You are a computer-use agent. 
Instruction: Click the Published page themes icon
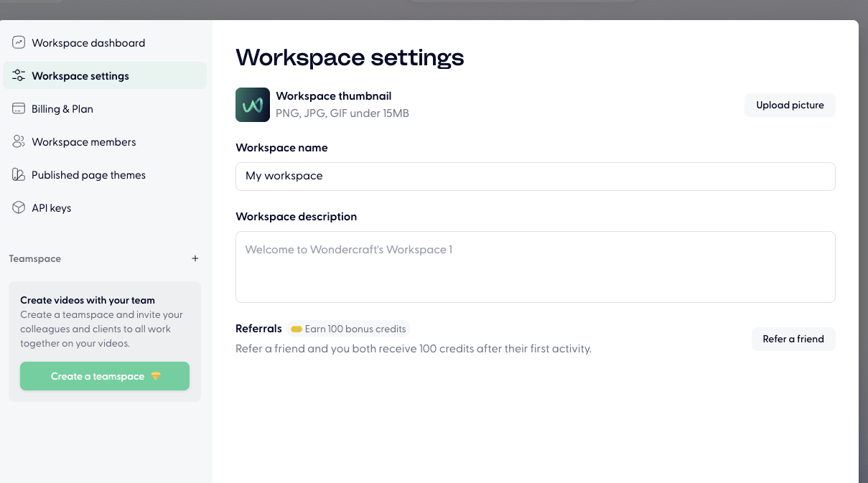click(19, 174)
